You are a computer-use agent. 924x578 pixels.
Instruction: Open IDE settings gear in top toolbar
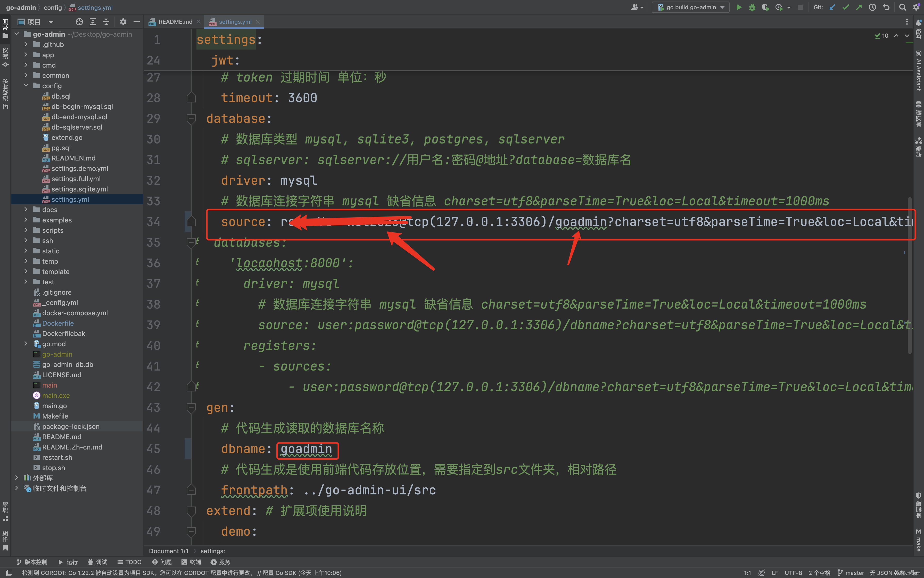click(x=916, y=7)
